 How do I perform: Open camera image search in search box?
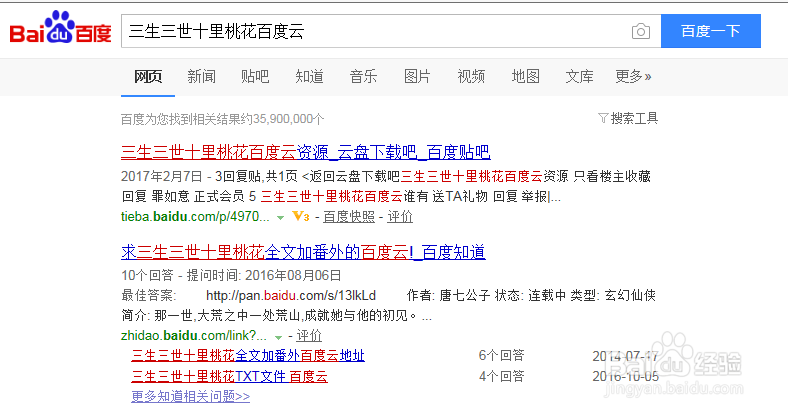(641, 31)
